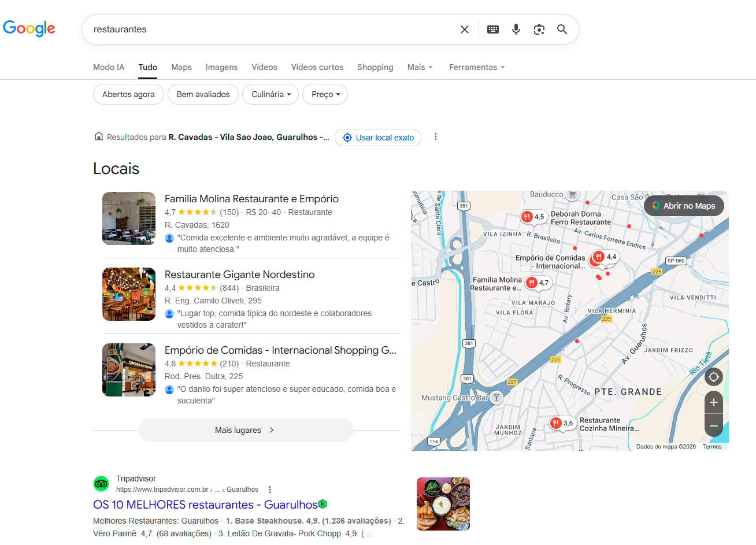
Task: Open the three-dot options next to Tripadvisor result
Action: point(270,489)
